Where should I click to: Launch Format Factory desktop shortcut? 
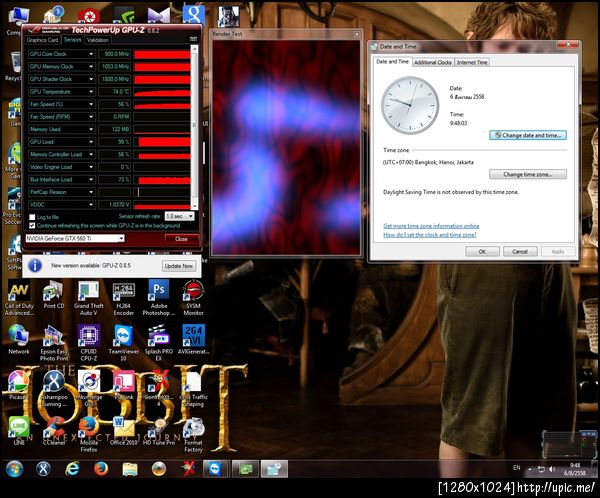[x=193, y=434]
